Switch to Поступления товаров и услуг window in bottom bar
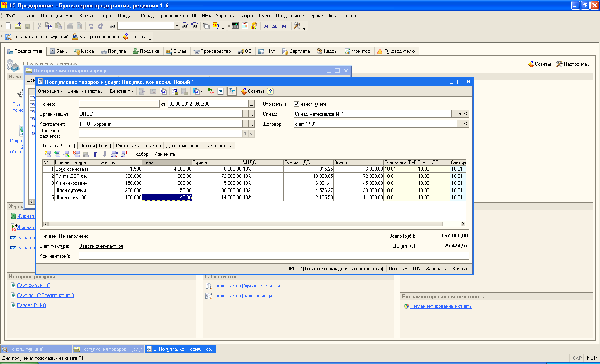Image resolution: width=600 pixels, height=364 pixels. point(108,349)
